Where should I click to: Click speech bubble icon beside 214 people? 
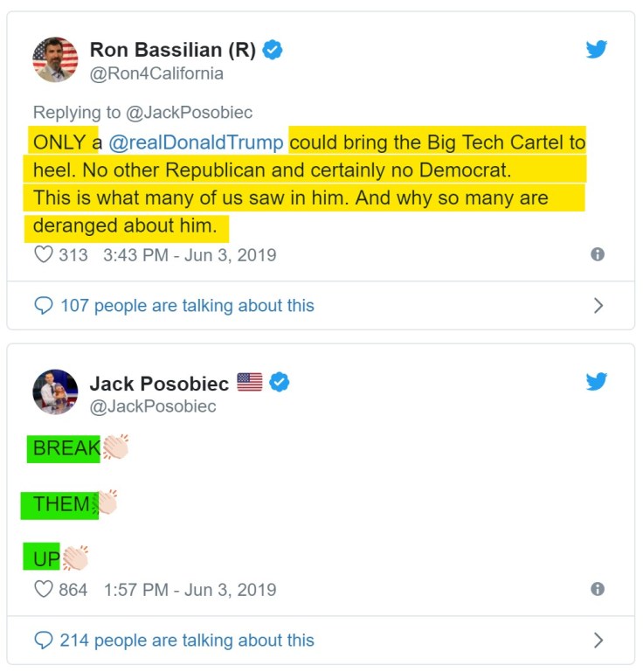(x=43, y=641)
